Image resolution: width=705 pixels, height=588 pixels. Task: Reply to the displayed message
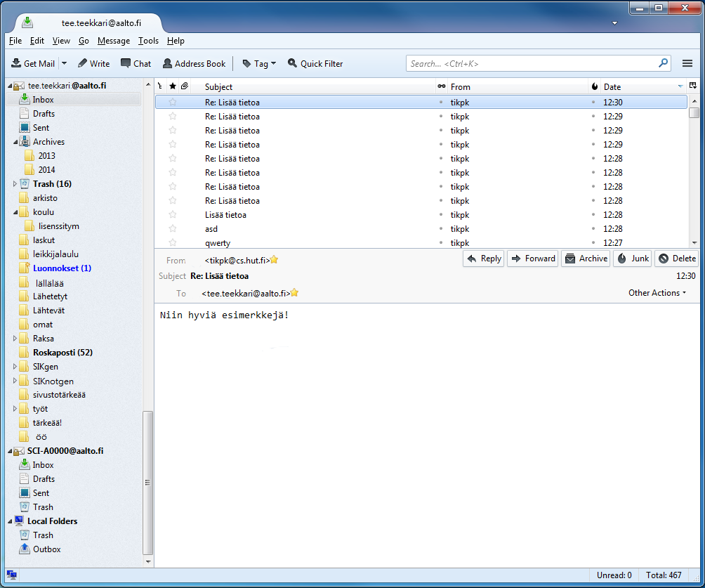(x=483, y=259)
